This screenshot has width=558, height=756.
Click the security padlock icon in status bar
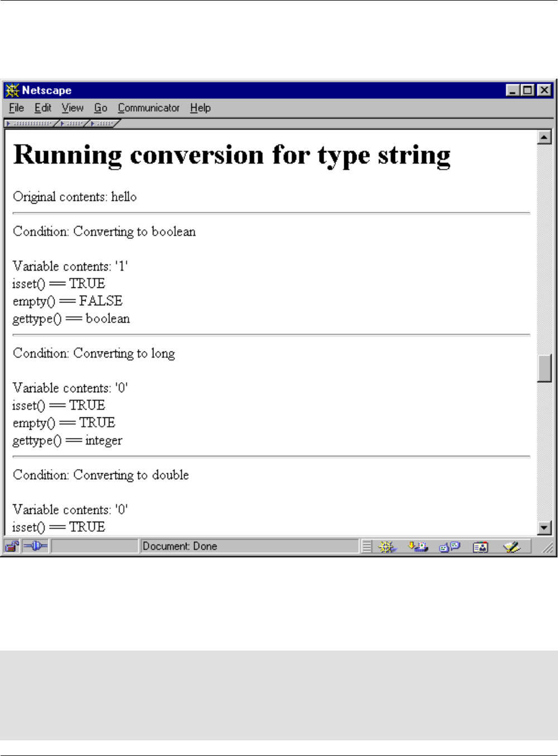[x=12, y=546]
